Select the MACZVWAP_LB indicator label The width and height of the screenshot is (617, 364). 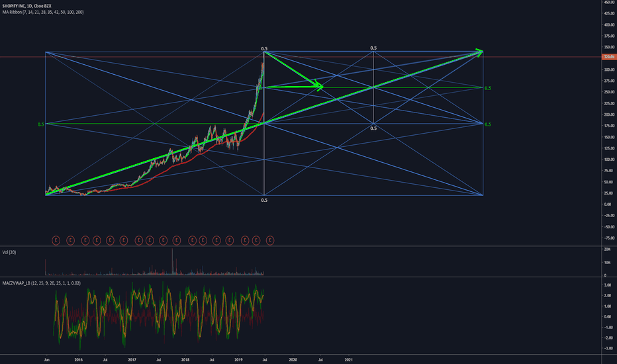[x=41, y=283]
